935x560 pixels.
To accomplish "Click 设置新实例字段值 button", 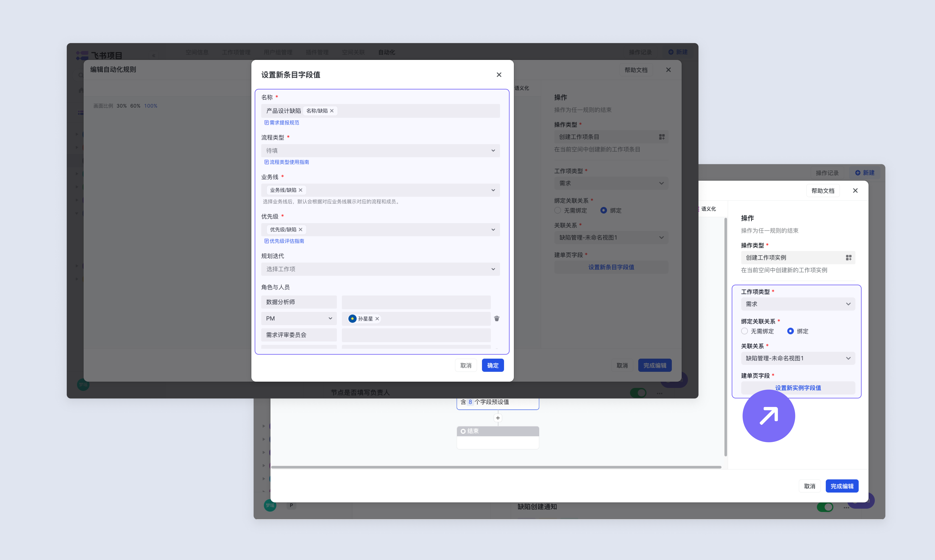I will (798, 388).
